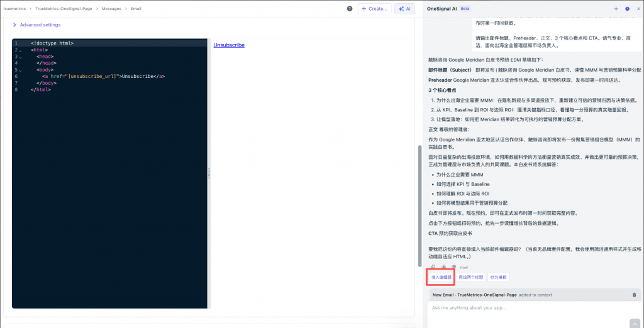The image size is (644, 328).
Task: Copy the AI response
Action: tap(433, 267)
